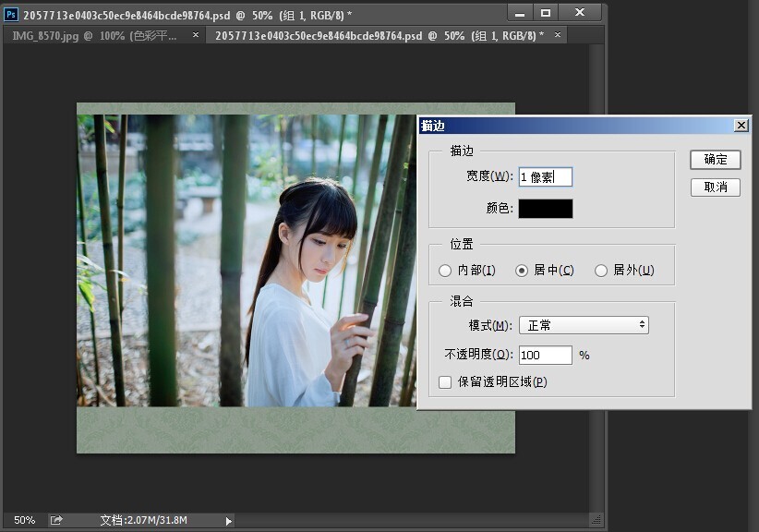759x532 pixels.
Task: Open the 模式 blend mode dropdown
Action: pos(584,325)
